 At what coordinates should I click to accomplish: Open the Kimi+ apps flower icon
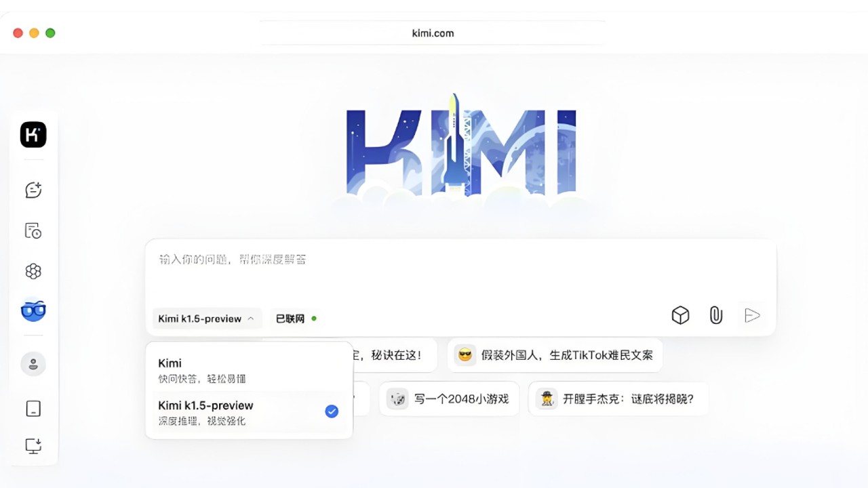pos(33,271)
